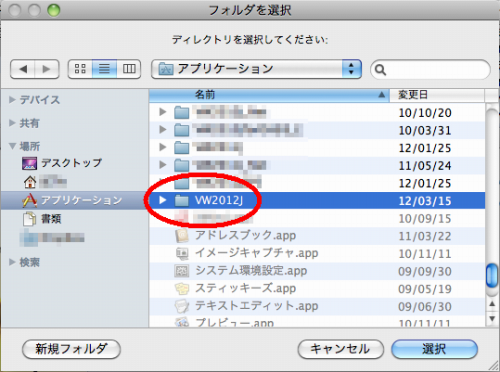Click the VW2012J folder icon

(182, 200)
